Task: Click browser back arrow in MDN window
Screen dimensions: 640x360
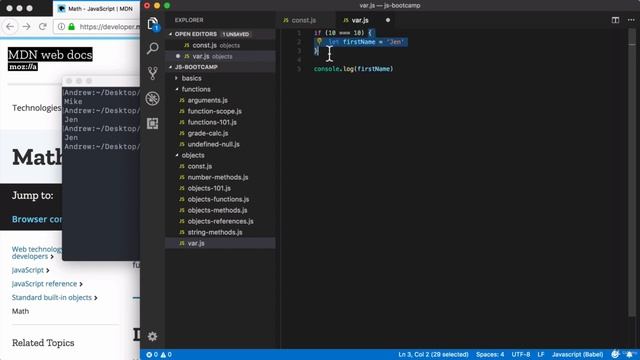Action: click(x=10, y=27)
